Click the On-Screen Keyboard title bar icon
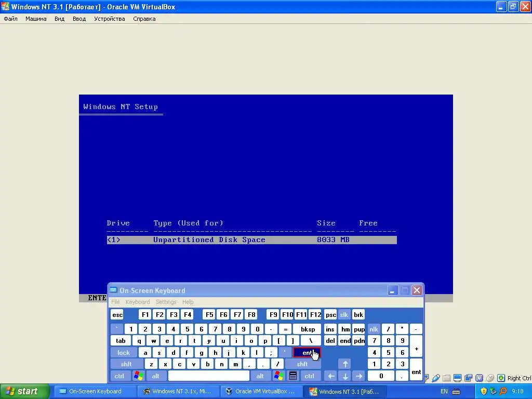Screen dimensions: 532x399 click(x=113, y=290)
